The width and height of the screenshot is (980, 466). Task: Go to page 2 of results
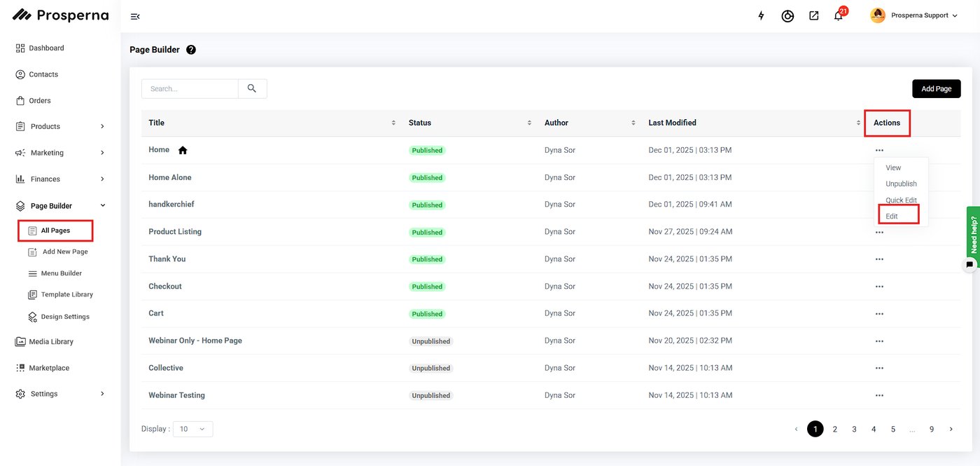pyautogui.click(x=834, y=429)
